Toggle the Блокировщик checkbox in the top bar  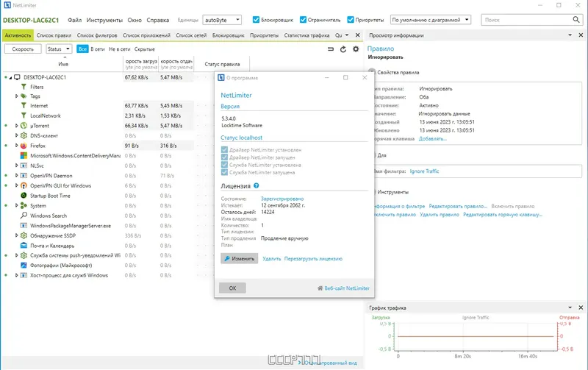pos(256,20)
